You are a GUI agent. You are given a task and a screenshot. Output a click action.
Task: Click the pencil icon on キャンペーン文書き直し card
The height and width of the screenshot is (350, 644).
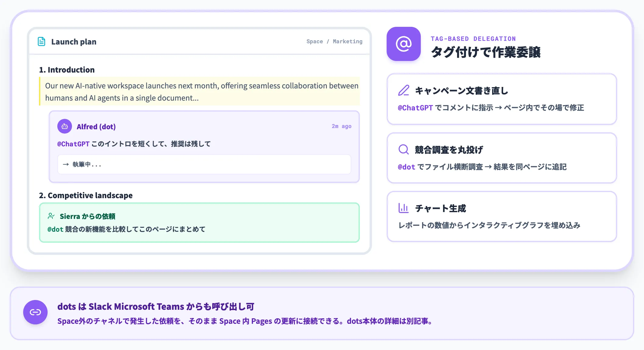(x=404, y=91)
